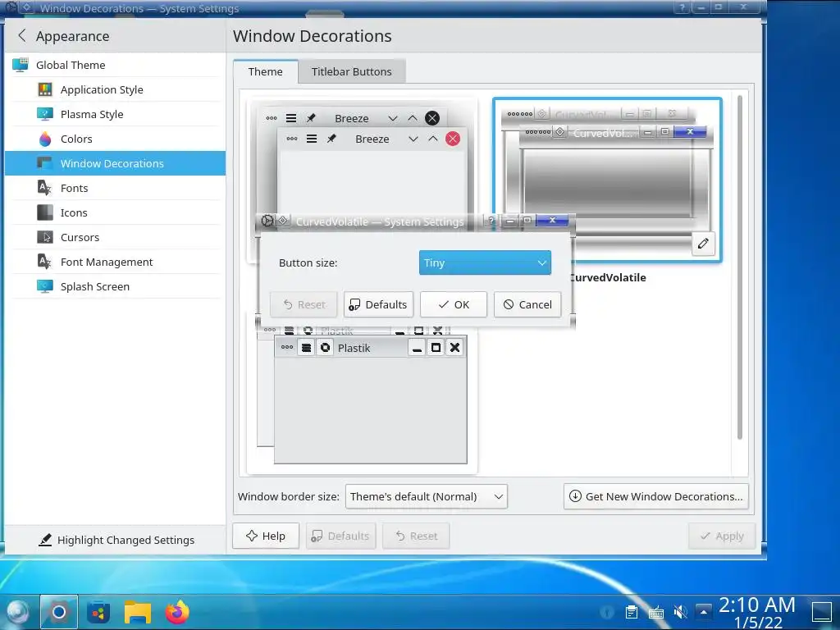Screen dimensions: 840x630
Task: Toggle Highlight Changed Settings
Action: tap(116, 540)
